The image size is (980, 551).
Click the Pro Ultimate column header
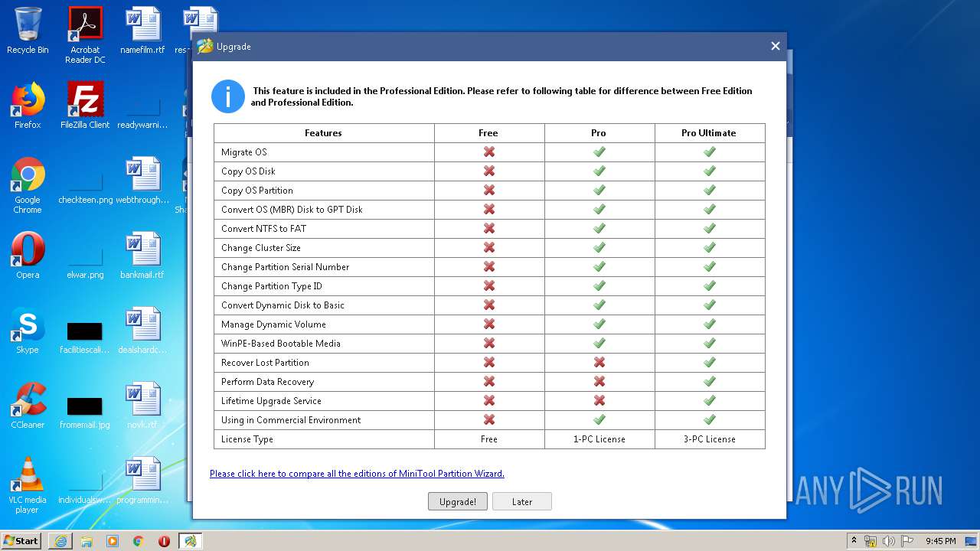(x=709, y=133)
